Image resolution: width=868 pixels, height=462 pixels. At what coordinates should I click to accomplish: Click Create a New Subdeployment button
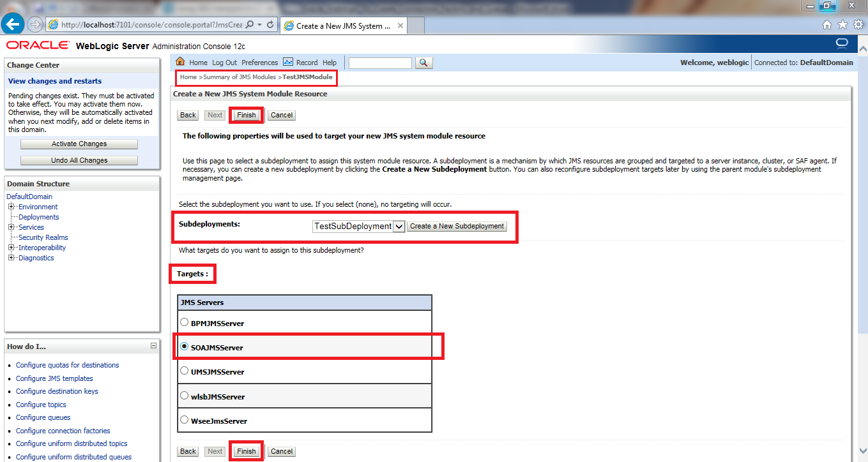point(457,227)
